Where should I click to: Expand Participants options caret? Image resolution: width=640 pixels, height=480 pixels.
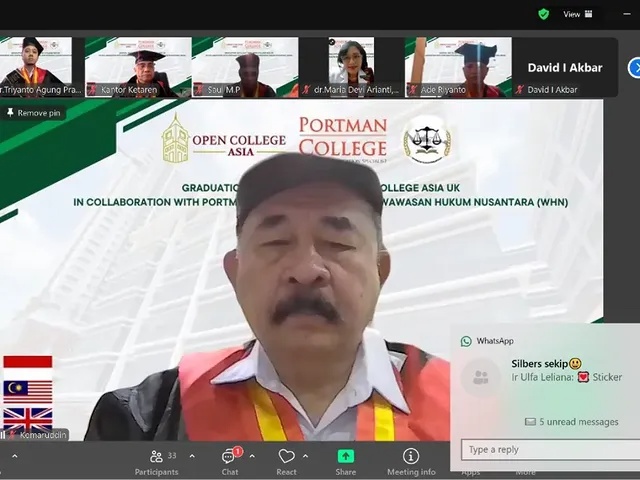tap(192, 456)
